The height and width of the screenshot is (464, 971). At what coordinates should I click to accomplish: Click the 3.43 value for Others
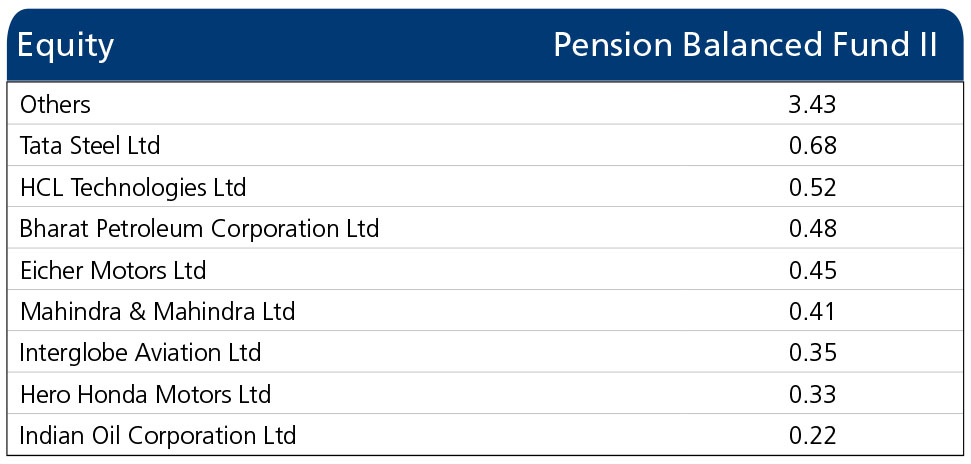coord(812,104)
